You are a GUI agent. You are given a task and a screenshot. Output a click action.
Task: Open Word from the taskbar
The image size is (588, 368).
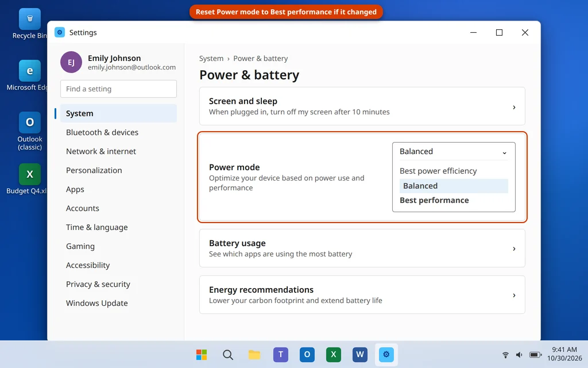[x=360, y=354]
